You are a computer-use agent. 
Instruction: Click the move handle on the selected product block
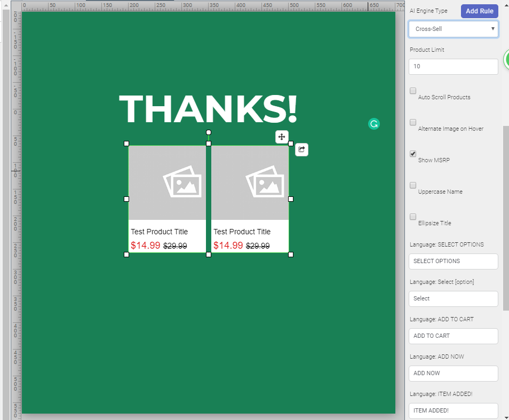pos(282,137)
